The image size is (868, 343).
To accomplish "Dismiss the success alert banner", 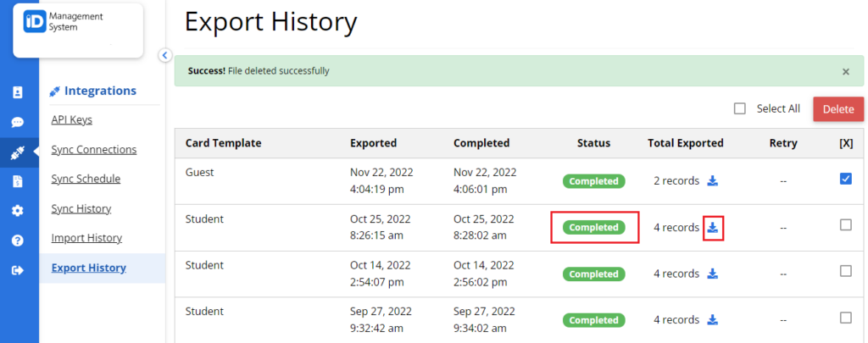I will point(846,71).
